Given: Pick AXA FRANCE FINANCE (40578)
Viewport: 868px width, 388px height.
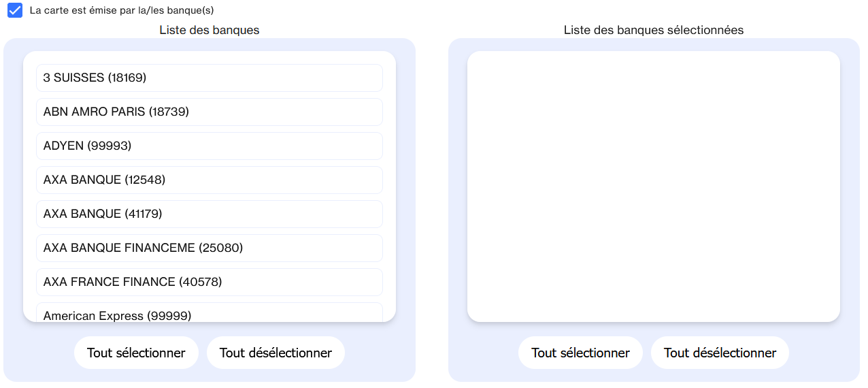Looking at the screenshot, I should pyautogui.click(x=210, y=282).
